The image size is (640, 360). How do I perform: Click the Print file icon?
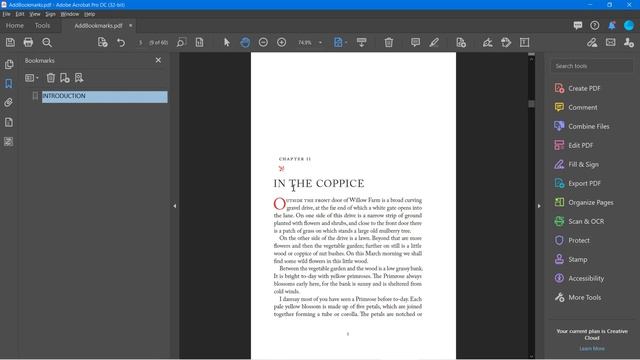(28, 42)
